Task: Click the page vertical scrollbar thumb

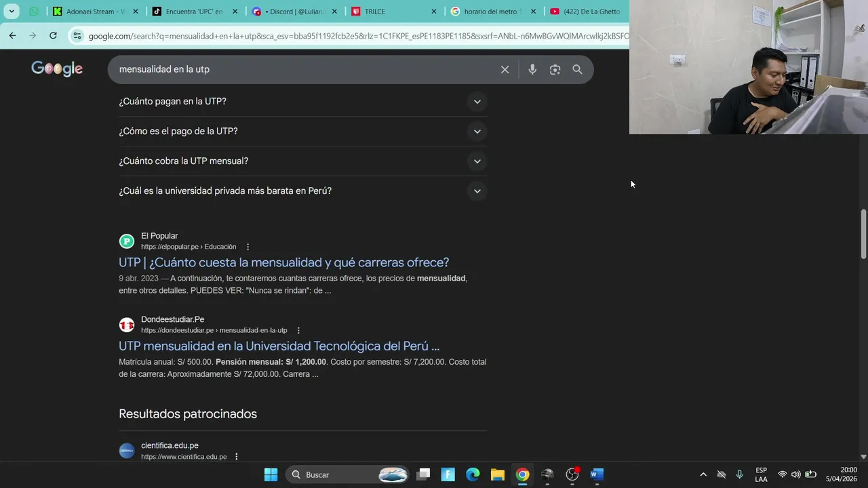Action: click(x=863, y=234)
